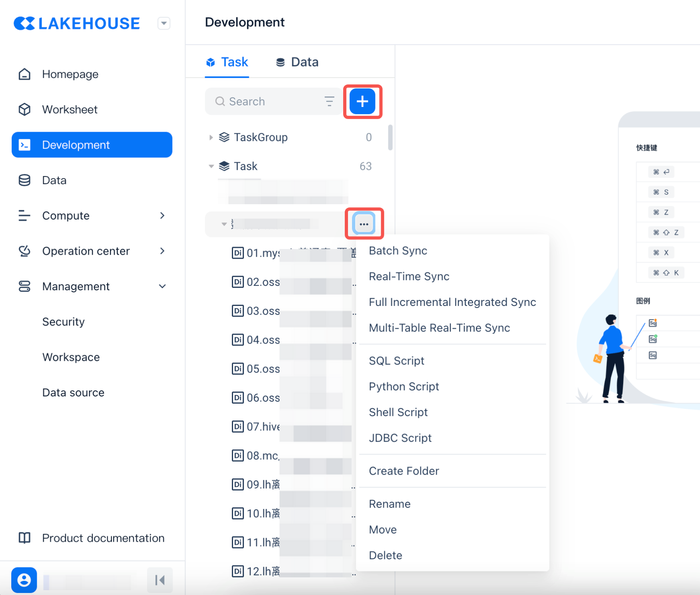The image size is (700, 595).
Task: Switch to the Data tab
Action: coord(298,62)
